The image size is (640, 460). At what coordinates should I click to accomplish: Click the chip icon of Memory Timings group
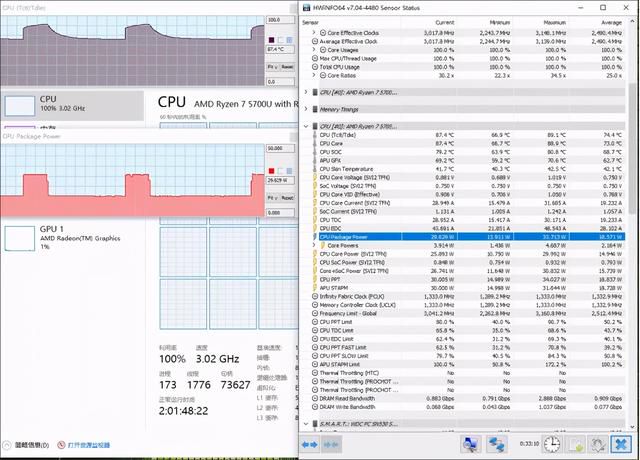[315, 109]
